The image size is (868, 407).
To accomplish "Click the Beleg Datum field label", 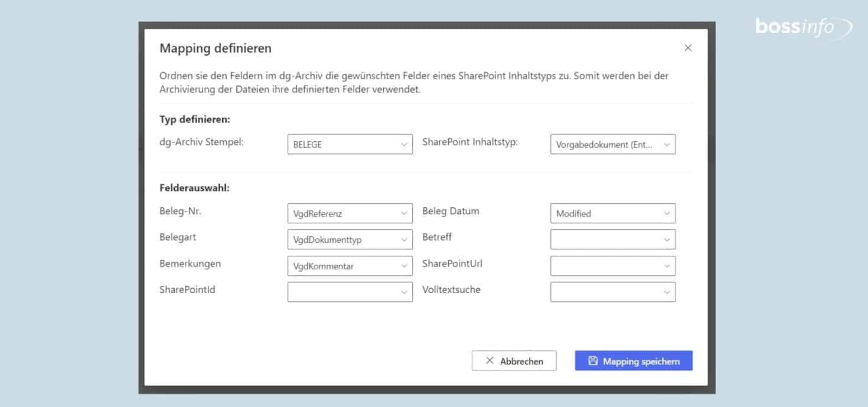I will click(451, 211).
